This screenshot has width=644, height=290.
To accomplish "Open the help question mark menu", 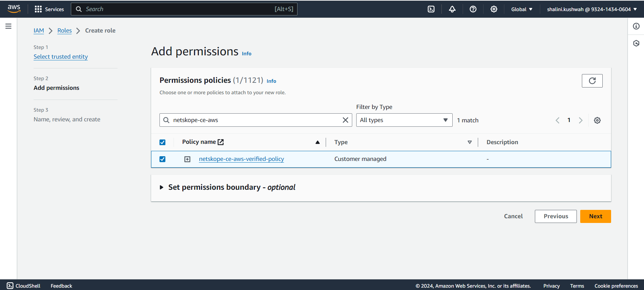I will [x=473, y=9].
